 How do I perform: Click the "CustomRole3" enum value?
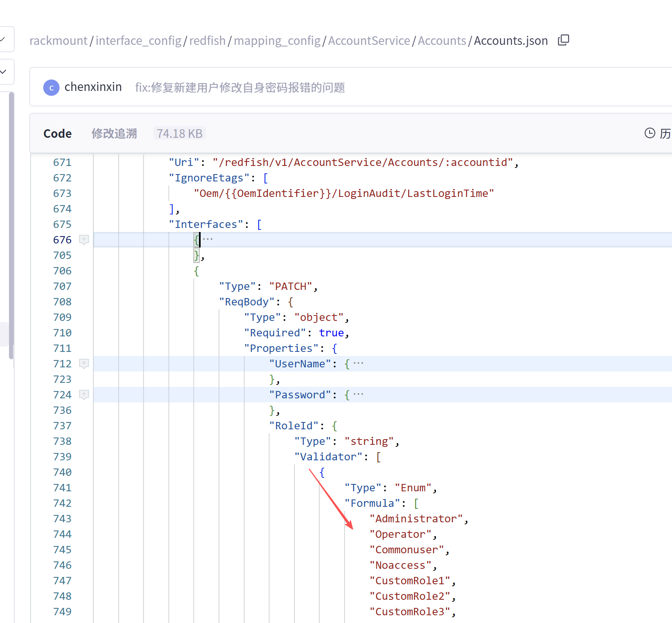[410, 612]
